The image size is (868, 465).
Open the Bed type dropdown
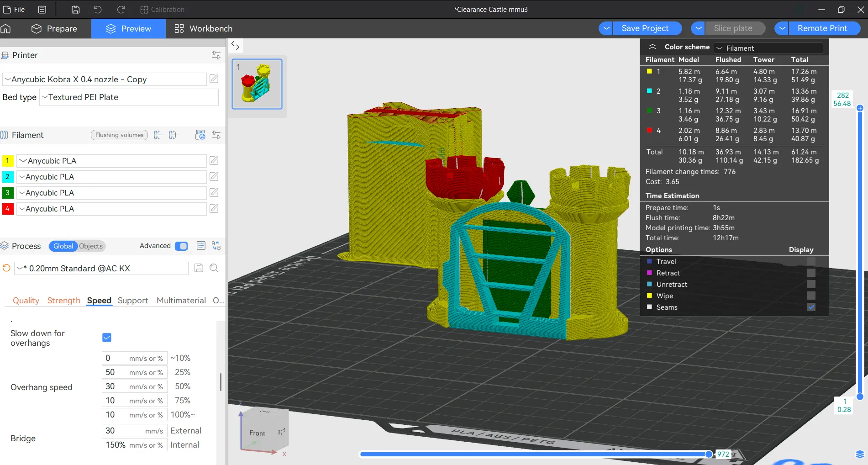(x=129, y=97)
